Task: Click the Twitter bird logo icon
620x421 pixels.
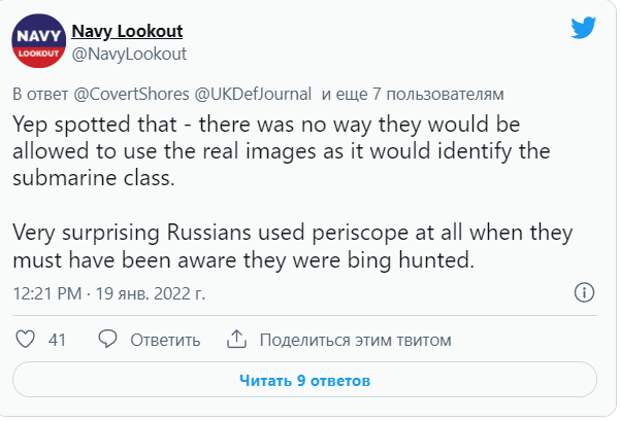Action: pyautogui.click(x=583, y=27)
